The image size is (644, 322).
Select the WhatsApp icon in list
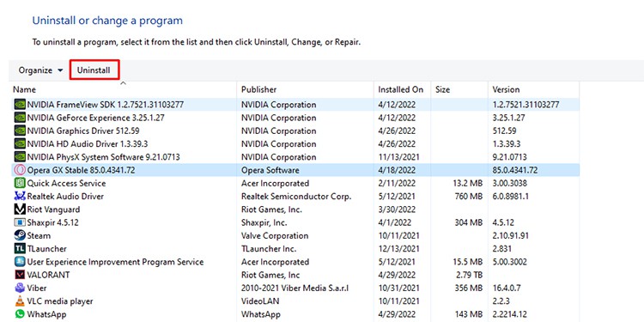click(x=20, y=314)
